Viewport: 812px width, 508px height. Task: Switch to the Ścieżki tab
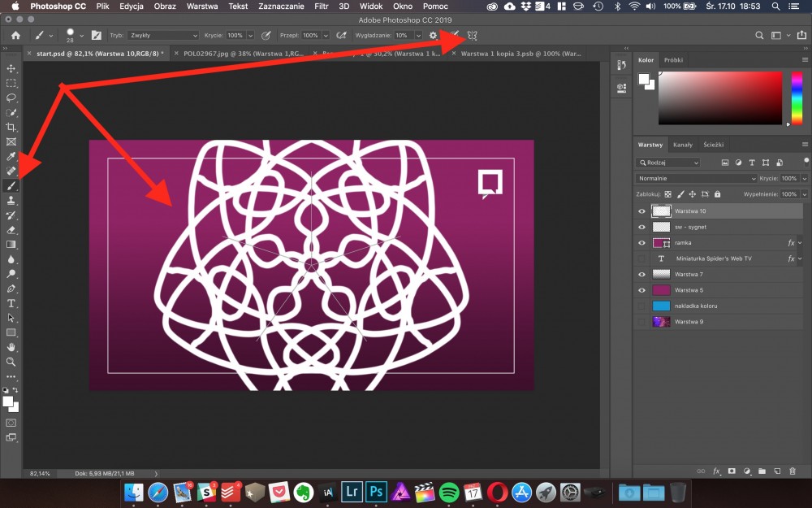[713, 145]
